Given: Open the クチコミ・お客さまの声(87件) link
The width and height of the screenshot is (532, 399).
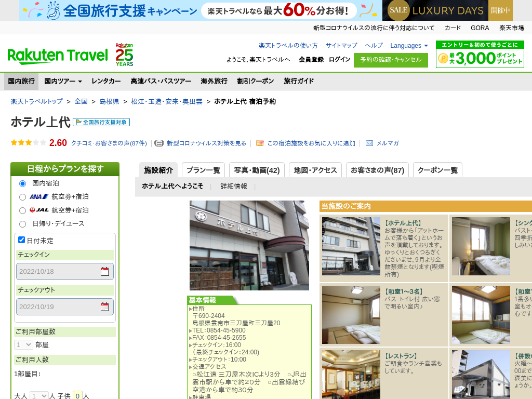Looking at the screenshot, I should (x=109, y=143).
